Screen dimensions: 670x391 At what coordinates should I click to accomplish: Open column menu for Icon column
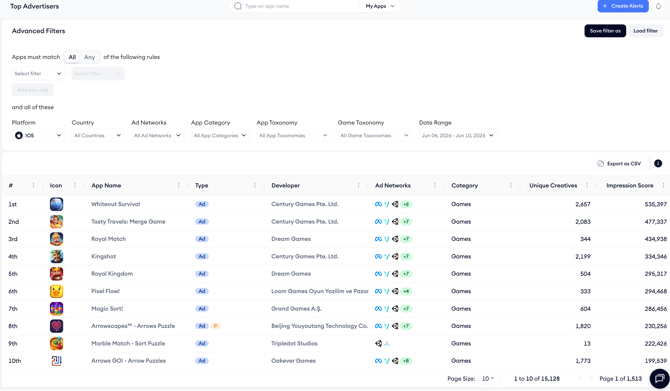[x=75, y=185]
